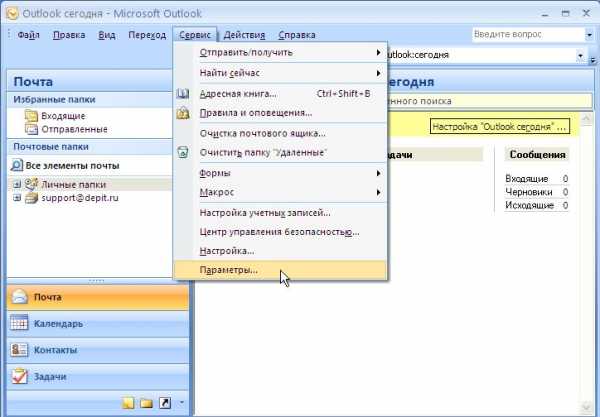Click the navigation pane splitter handle dots
The width and height of the screenshot is (600, 417).
tap(96, 281)
